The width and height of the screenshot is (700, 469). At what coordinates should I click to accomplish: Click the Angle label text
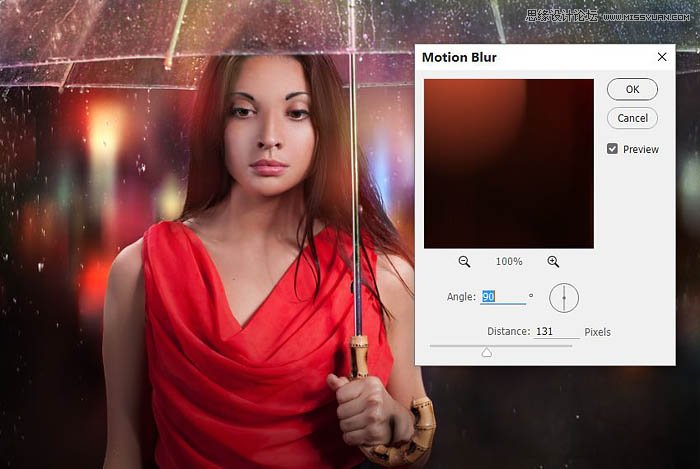tap(461, 297)
